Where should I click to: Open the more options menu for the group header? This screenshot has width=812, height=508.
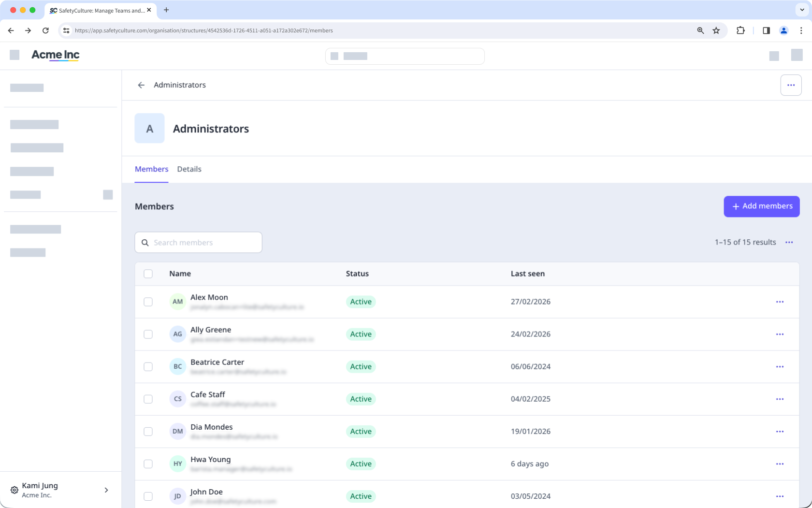pyautogui.click(x=791, y=85)
